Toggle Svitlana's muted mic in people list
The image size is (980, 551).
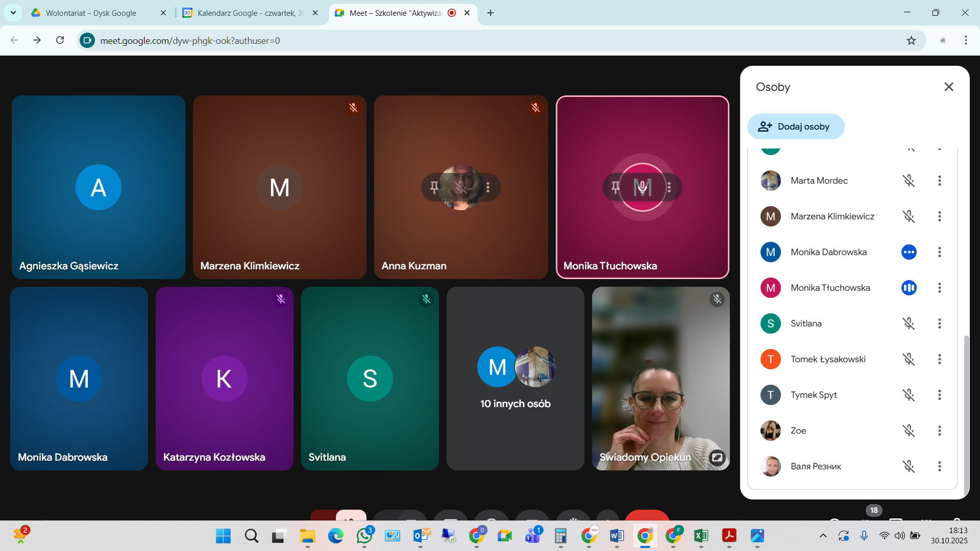tap(909, 323)
